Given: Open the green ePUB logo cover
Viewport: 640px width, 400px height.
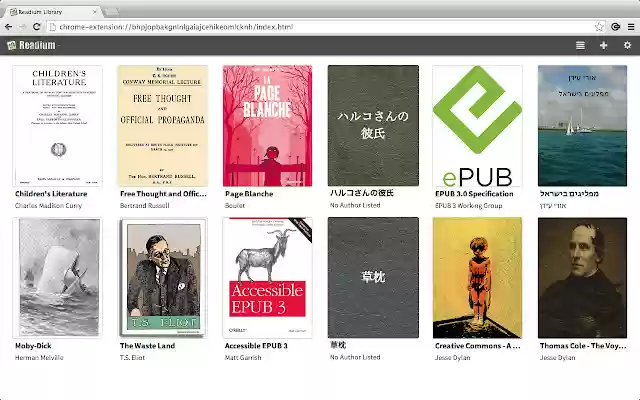Looking at the screenshot, I should [x=477, y=126].
